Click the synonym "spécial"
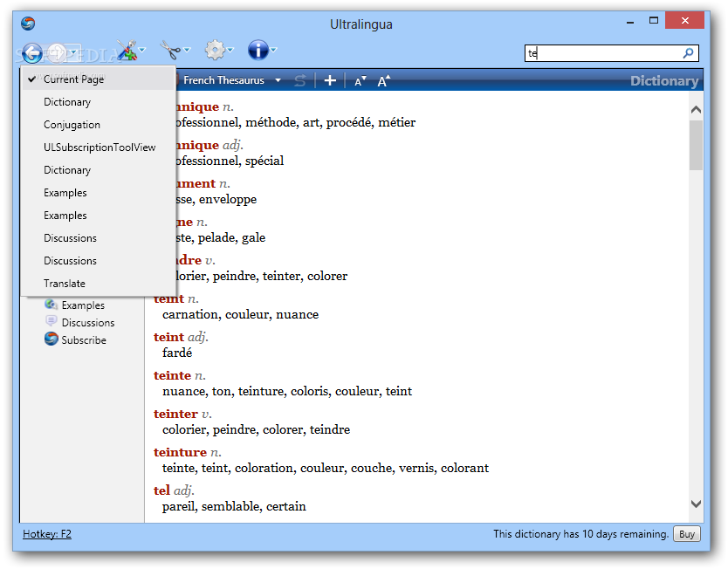Viewport: 728px width, 569px height. point(264,161)
